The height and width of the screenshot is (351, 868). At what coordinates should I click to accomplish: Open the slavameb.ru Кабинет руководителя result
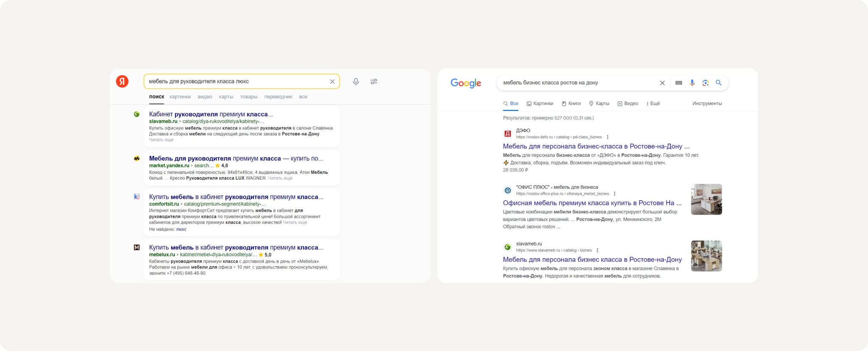[211, 114]
